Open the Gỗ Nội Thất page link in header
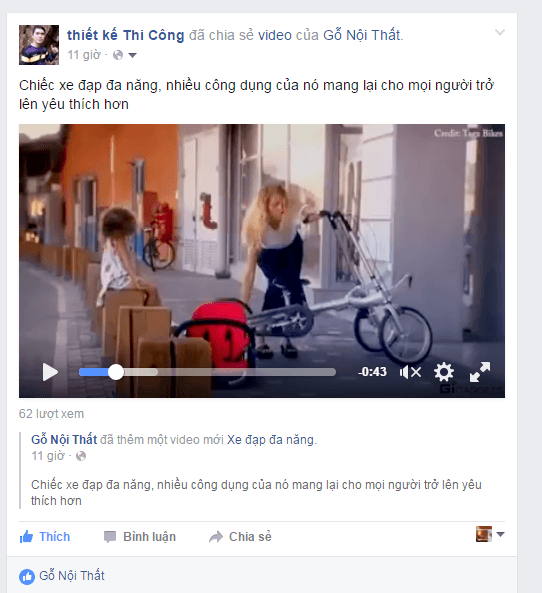Screen dimensions: 542x593 362,35
